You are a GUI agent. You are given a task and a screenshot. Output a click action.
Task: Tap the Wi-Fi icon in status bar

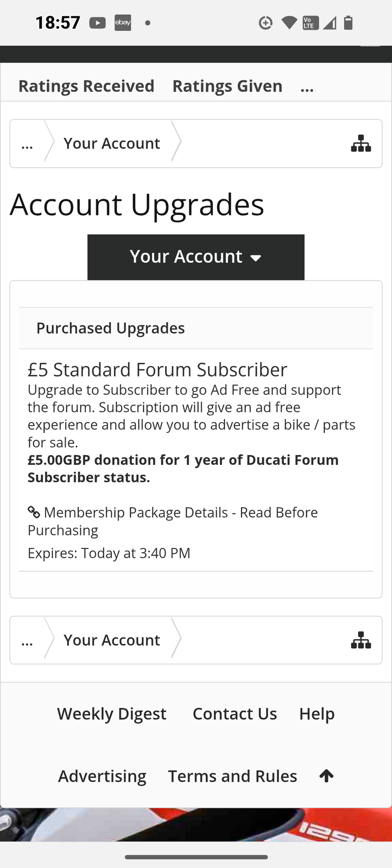(x=289, y=23)
